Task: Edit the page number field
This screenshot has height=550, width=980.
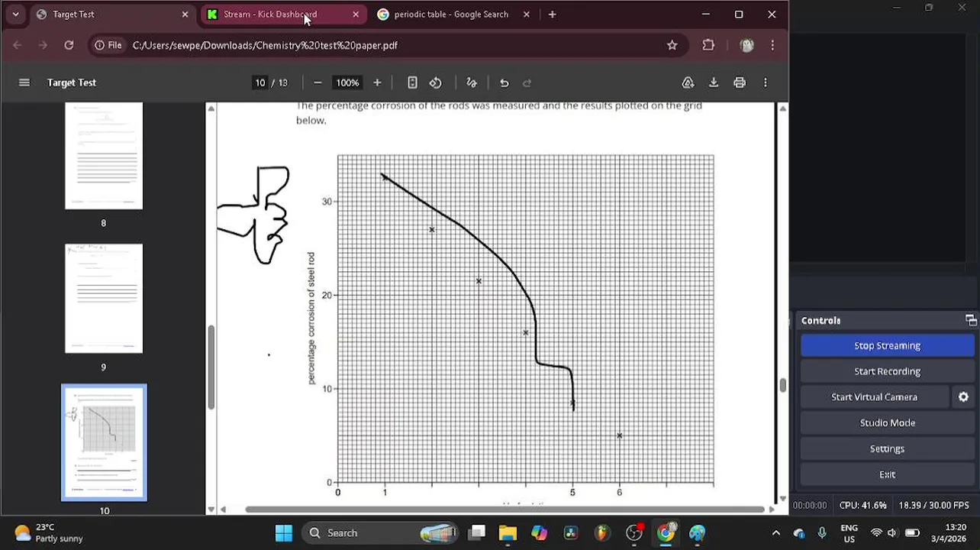Action: 260,82
